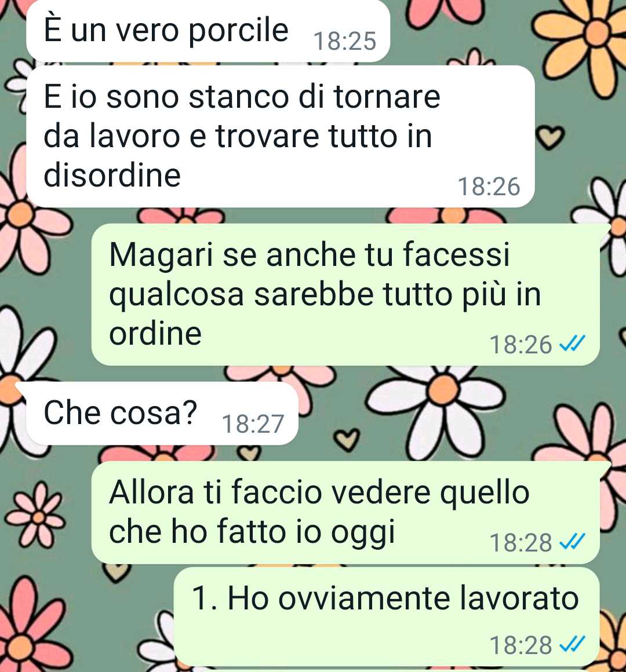Select the "1. Ho ovviamente lavorato" message
The image size is (626, 672).
coord(387,617)
